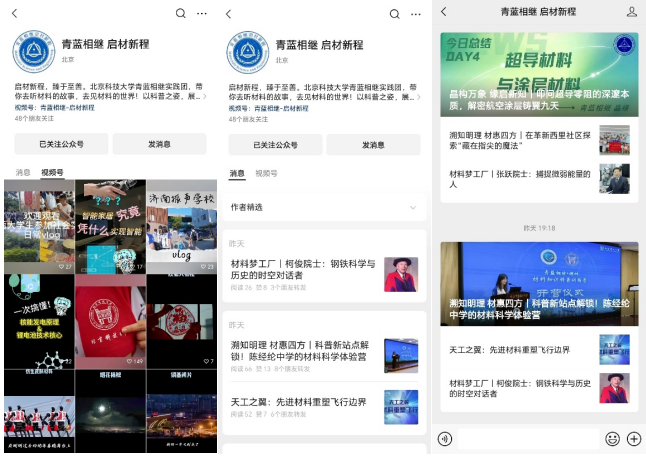Open account profile icon in chat header
The height and width of the screenshot is (457, 646).
pos(632,12)
